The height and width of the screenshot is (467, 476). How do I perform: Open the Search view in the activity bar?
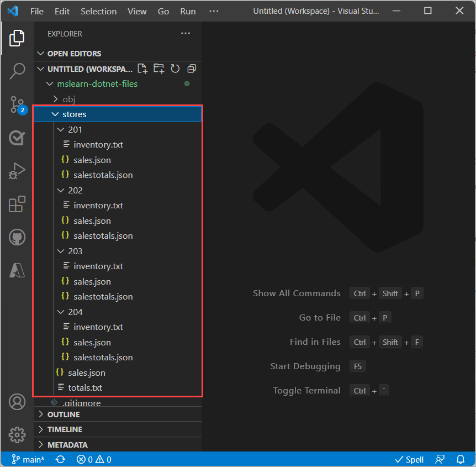17,71
